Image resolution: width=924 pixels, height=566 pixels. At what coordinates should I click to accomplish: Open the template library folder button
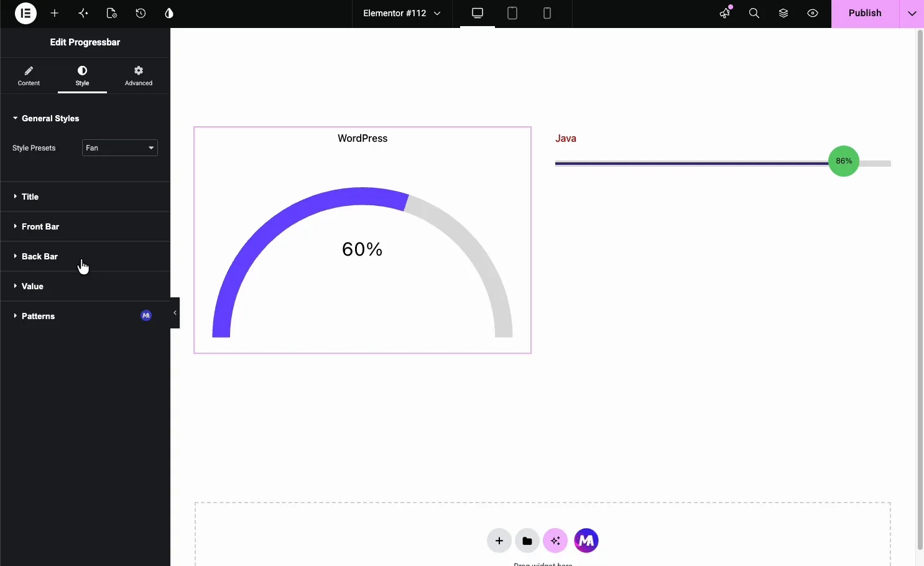[x=527, y=540]
